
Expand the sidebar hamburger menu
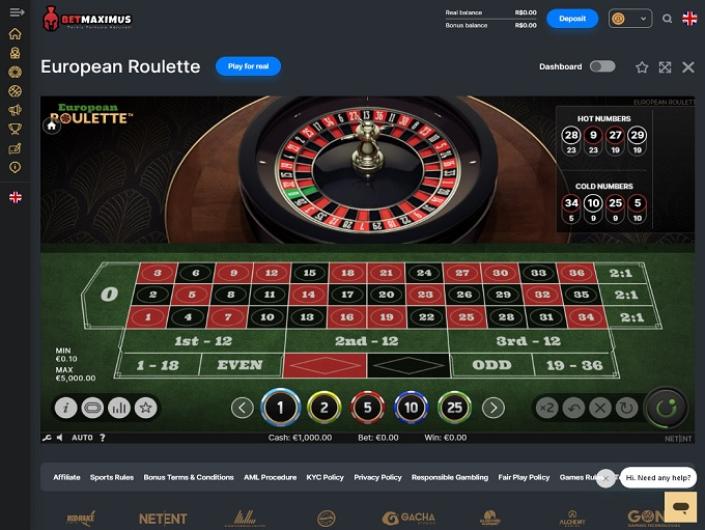click(x=17, y=12)
